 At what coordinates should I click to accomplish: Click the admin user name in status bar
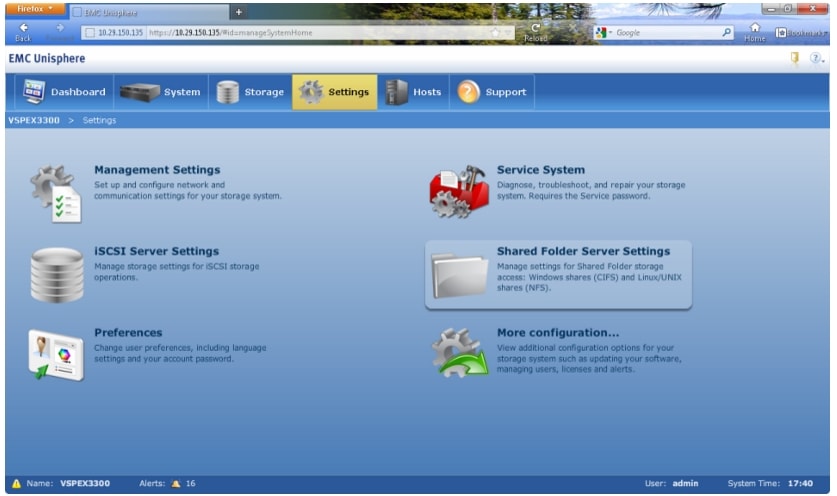(685, 484)
